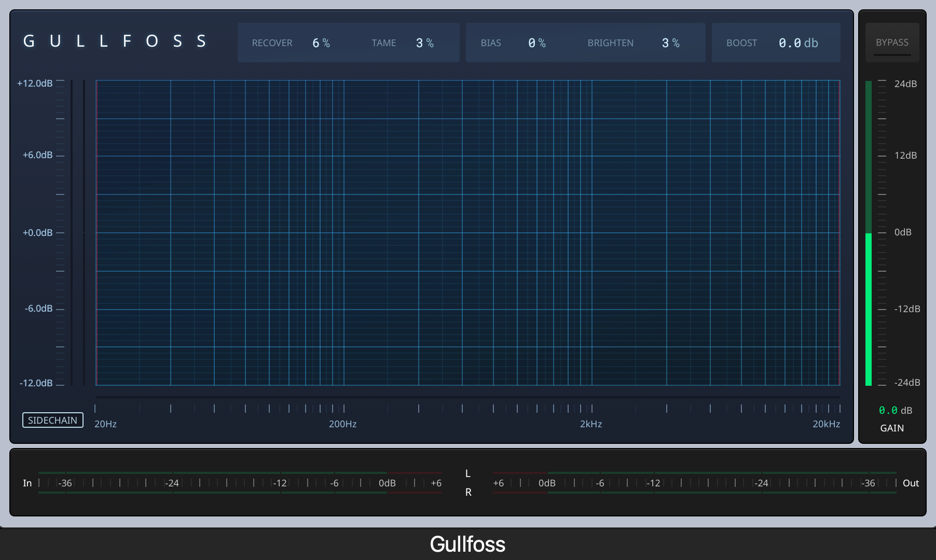Image resolution: width=936 pixels, height=560 pixels.
Task: Click the equalizer frequency grid display
Action: click(468, 233)
